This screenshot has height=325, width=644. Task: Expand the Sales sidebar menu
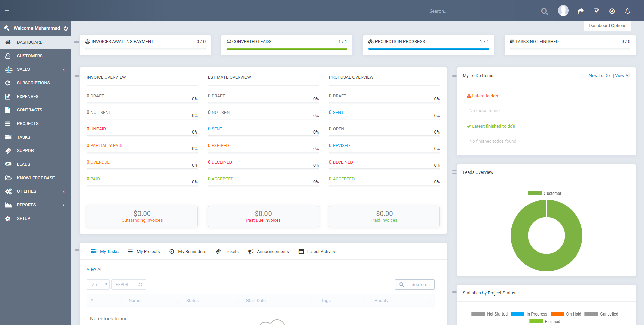(x=36, y=69)
